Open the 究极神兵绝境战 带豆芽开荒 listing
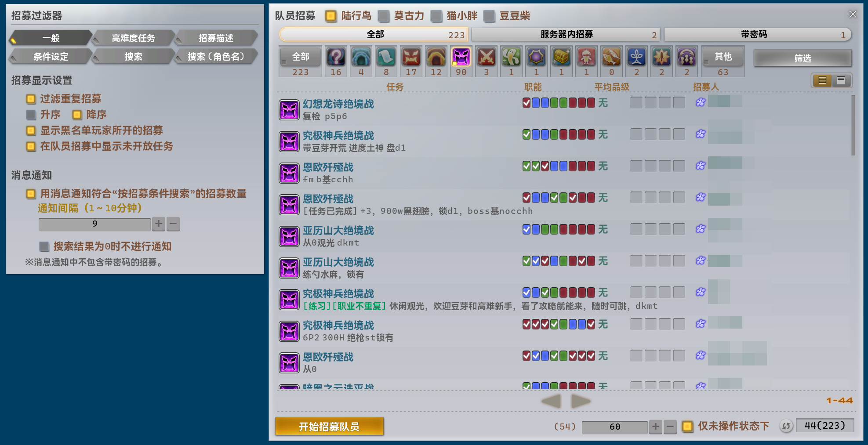 pyautogui.click(x=565, y=141)
